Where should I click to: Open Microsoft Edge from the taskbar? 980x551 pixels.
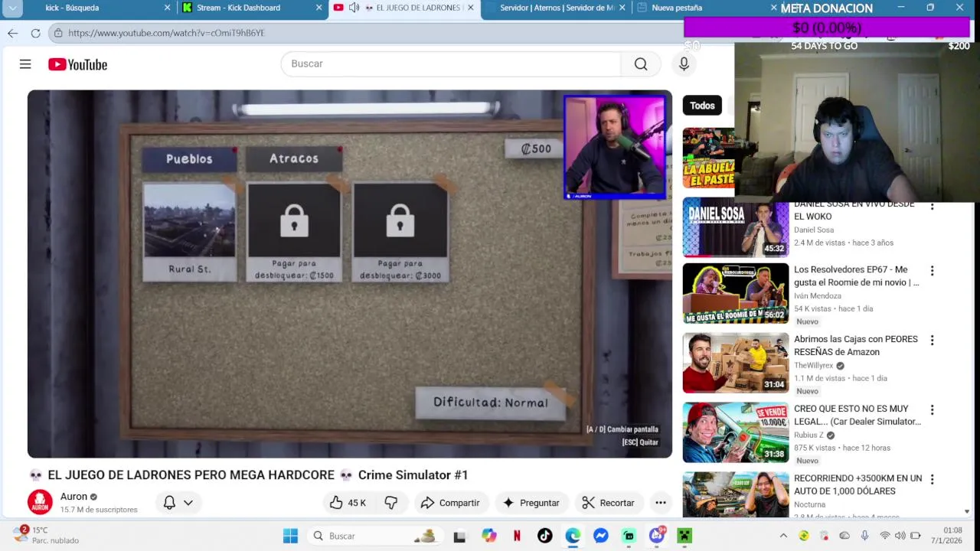(x=573, y=536)
